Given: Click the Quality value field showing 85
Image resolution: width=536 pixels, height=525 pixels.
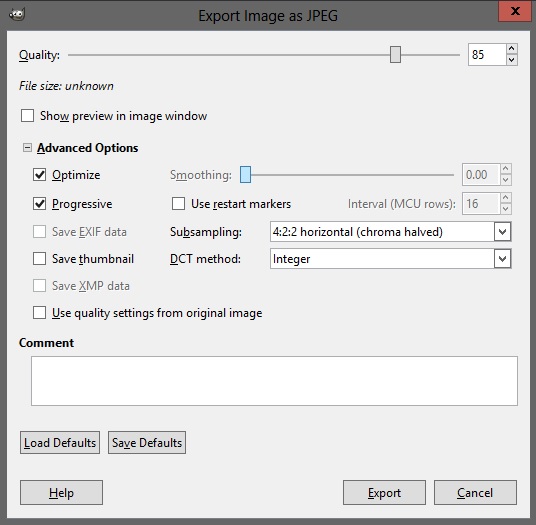Looking at the screenshot, I should coord(487,55).
